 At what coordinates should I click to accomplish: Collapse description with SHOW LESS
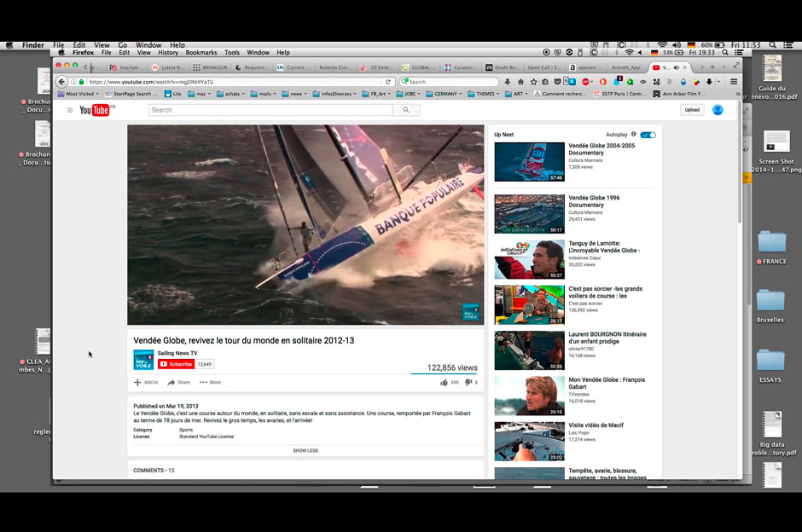(x=305, y=450)
